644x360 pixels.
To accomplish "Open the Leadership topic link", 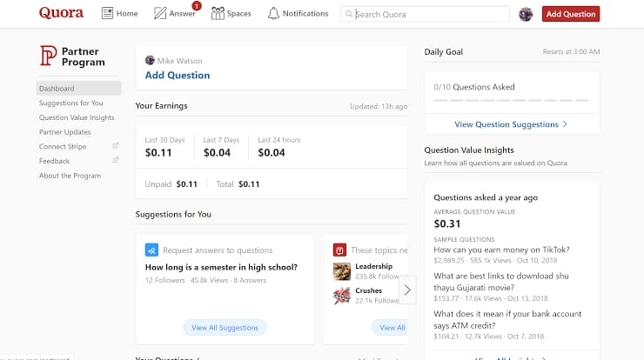I will click(373, 266).
